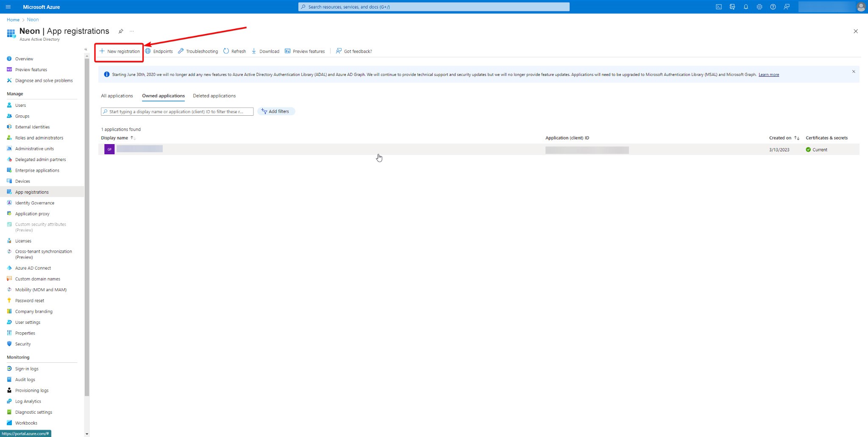Pin the App registrations page

(x=121, y=31)
